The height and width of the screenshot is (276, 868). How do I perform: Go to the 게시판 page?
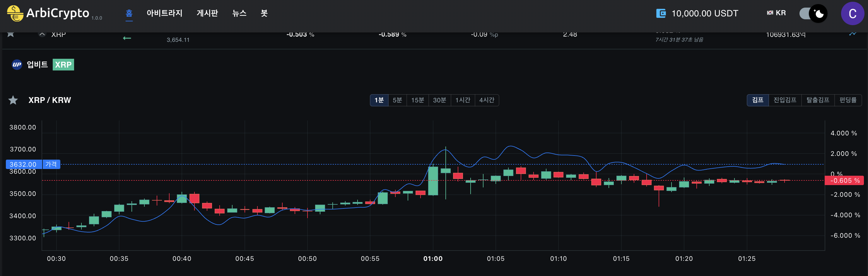(x=207, y=13)
